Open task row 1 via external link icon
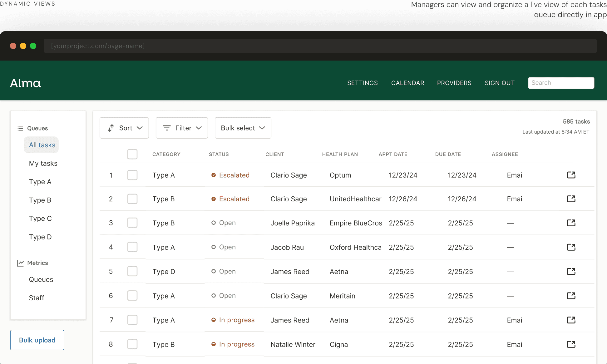The width and height of the screenshot is (607, 364). tap(571, 175)
